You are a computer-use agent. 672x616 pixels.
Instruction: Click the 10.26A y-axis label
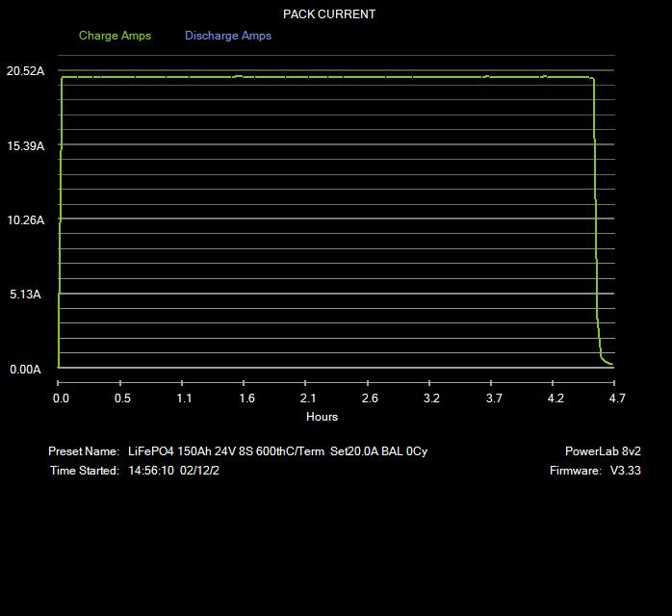pos(25,220)
